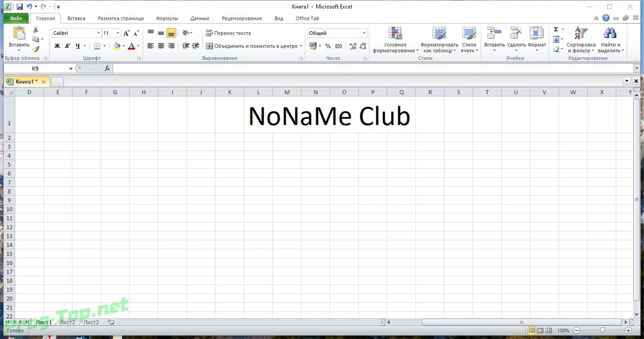Insert a new worksheet tab icon

(111, 322)
